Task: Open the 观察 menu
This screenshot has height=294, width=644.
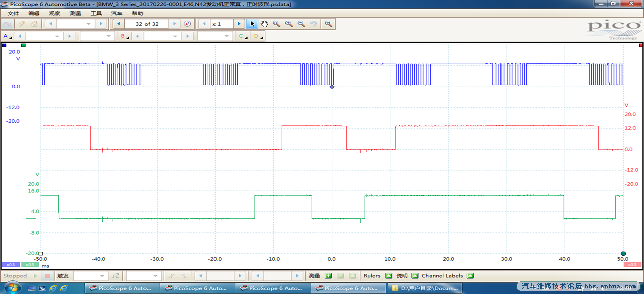Action: point(54,13)
